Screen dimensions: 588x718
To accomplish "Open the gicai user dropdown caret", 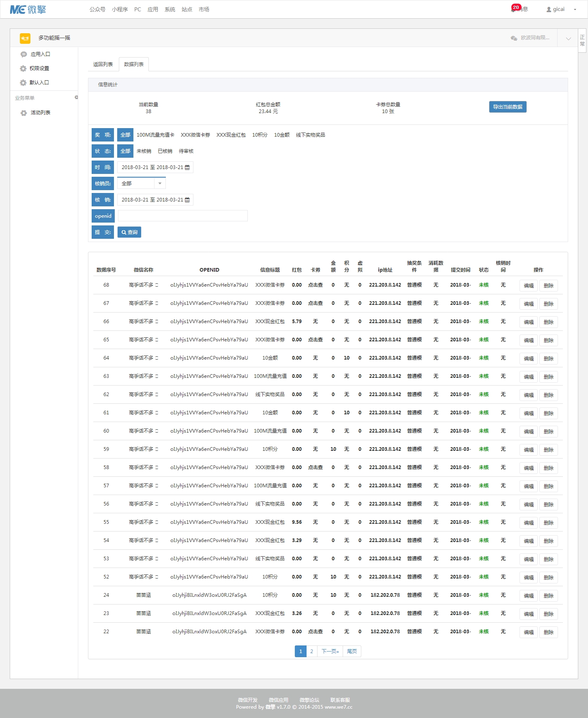I will click(x=575, y=9).
